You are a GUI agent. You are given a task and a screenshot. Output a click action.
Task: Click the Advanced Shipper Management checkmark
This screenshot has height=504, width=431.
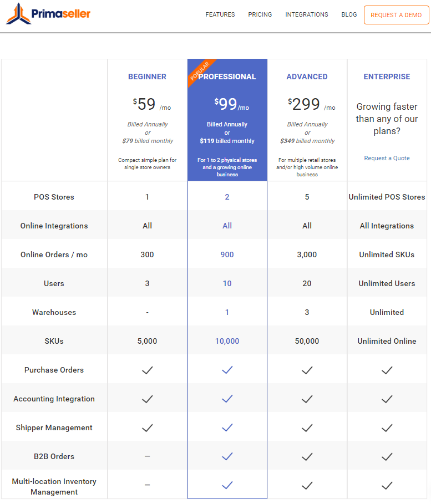(x=307, y=428)
